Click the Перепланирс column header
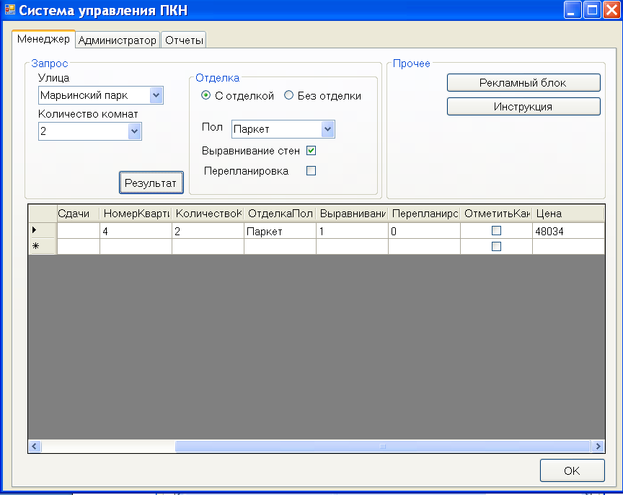 [x=424, y=214]
